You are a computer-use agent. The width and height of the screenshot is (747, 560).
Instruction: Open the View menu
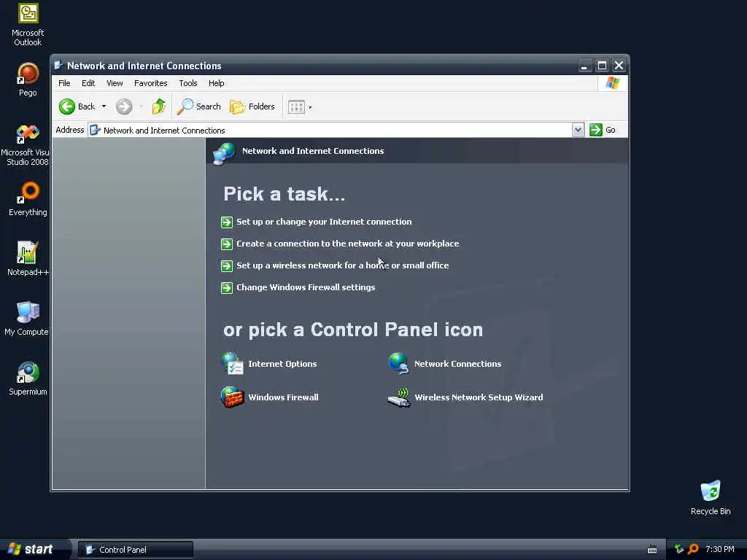pos(115,83)
